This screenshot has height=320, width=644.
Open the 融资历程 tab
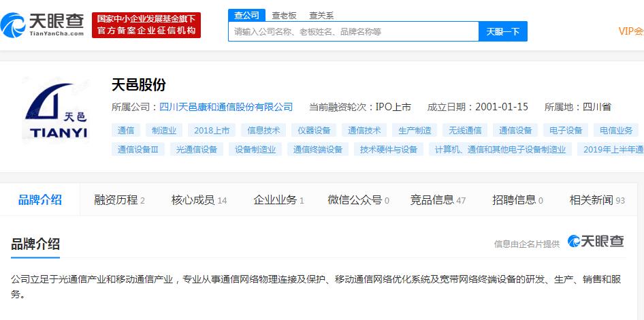119,200
